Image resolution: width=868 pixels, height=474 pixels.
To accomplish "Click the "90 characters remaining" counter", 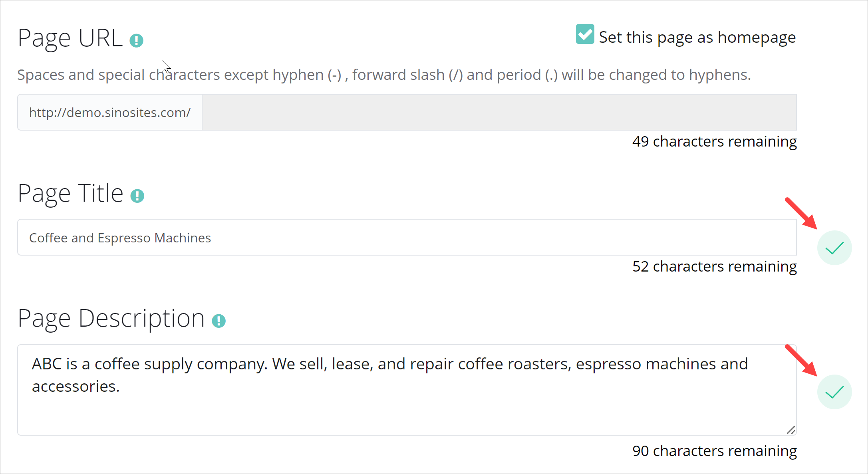I will [714, 451].
